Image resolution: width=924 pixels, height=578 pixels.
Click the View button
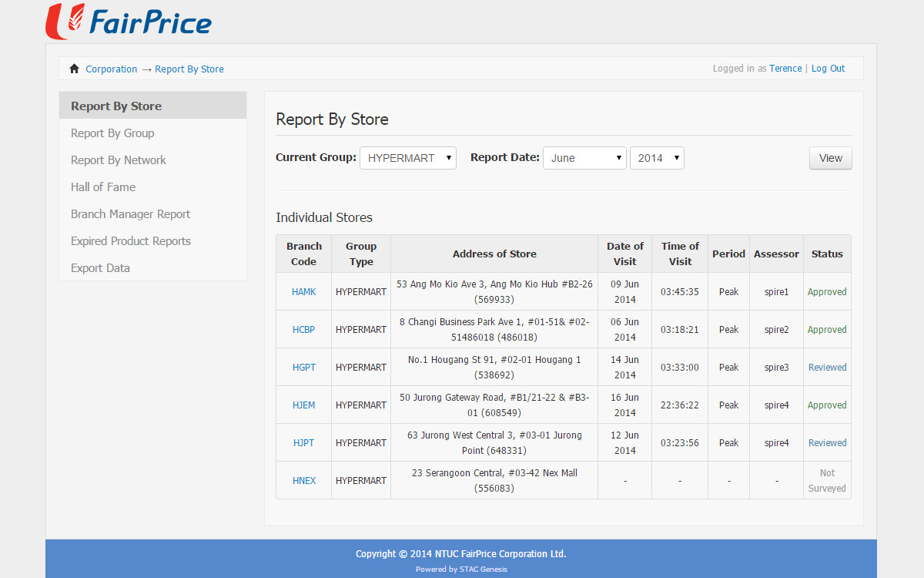pyautogui.click(x=830, y=158)
